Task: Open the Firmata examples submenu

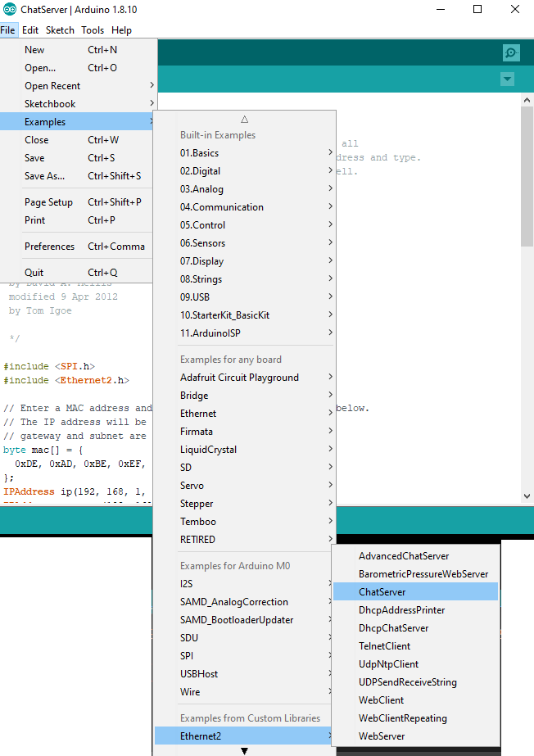Action: (x=244, y=432)
